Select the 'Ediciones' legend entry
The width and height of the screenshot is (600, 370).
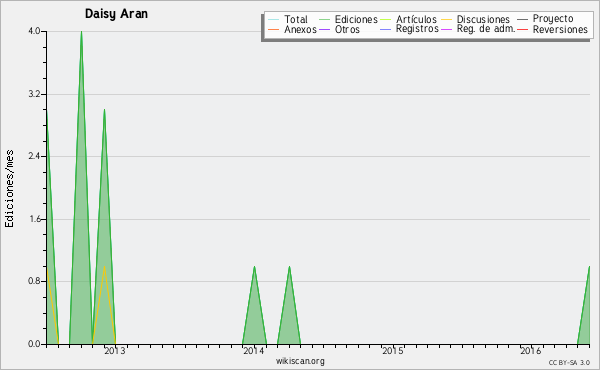(x=348, y=19)
